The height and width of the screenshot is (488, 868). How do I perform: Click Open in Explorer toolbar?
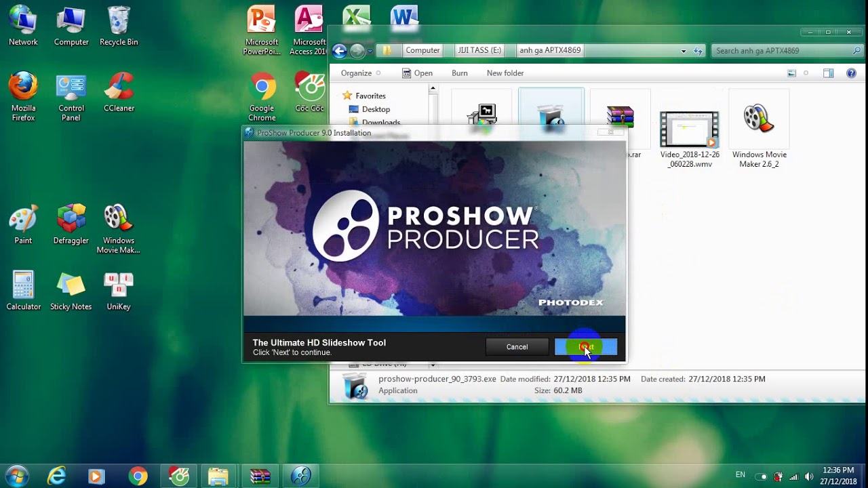(x=418, y=73)
